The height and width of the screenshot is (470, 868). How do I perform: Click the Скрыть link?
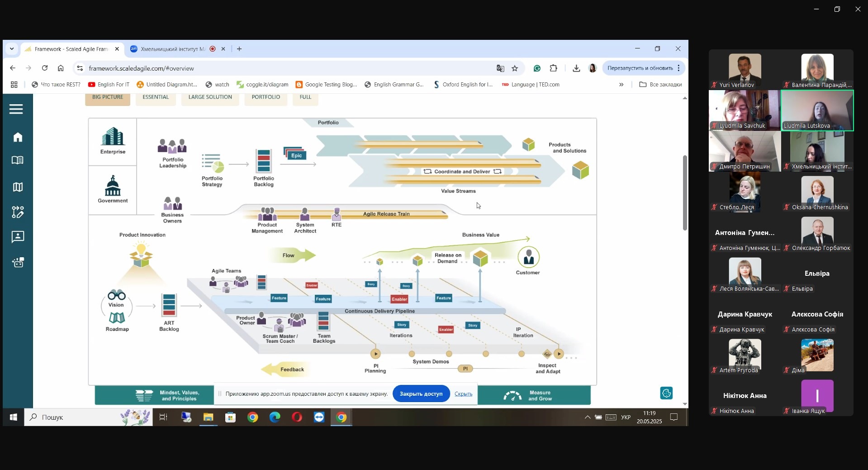(x=463, y=394)
